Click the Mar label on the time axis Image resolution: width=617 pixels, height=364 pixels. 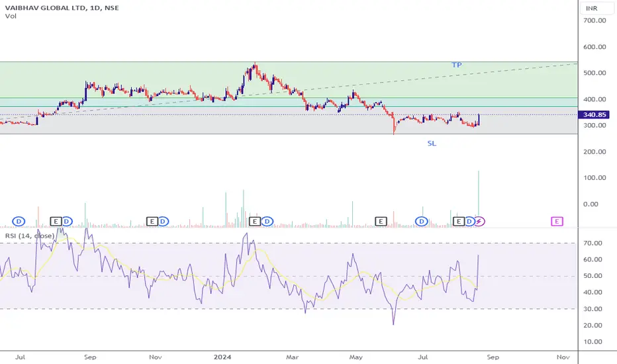point(292,357)
